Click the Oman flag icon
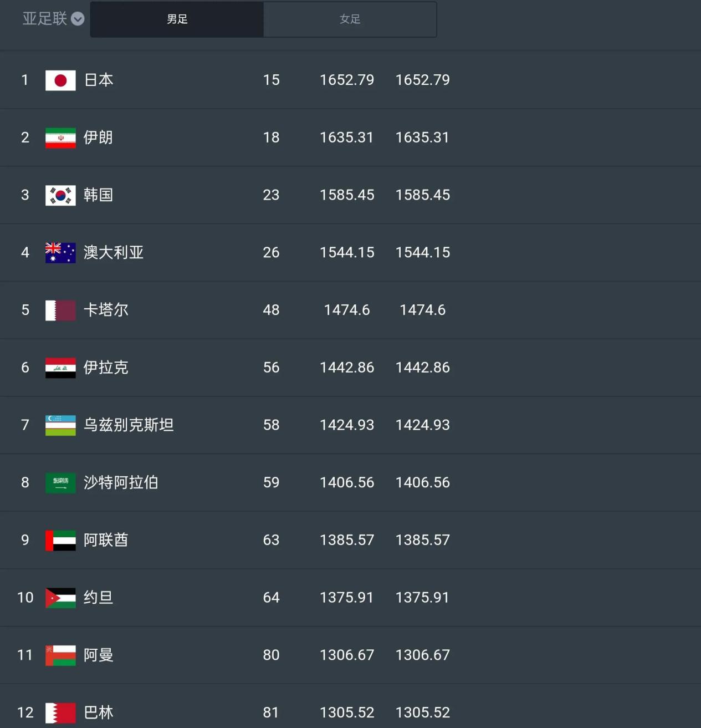The height and width of the screenshot is (728, 701). click(x=60, y=655)
